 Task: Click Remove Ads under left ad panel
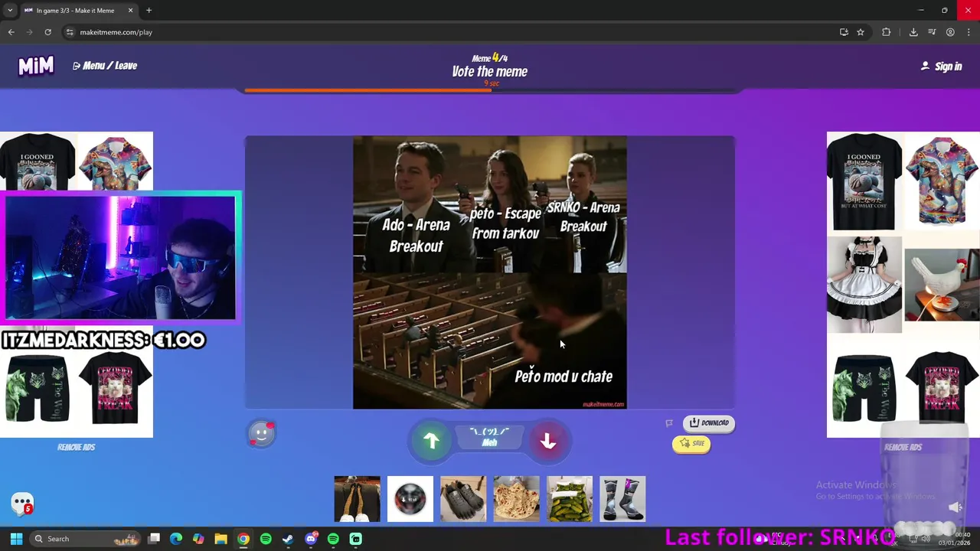[76, 447]
